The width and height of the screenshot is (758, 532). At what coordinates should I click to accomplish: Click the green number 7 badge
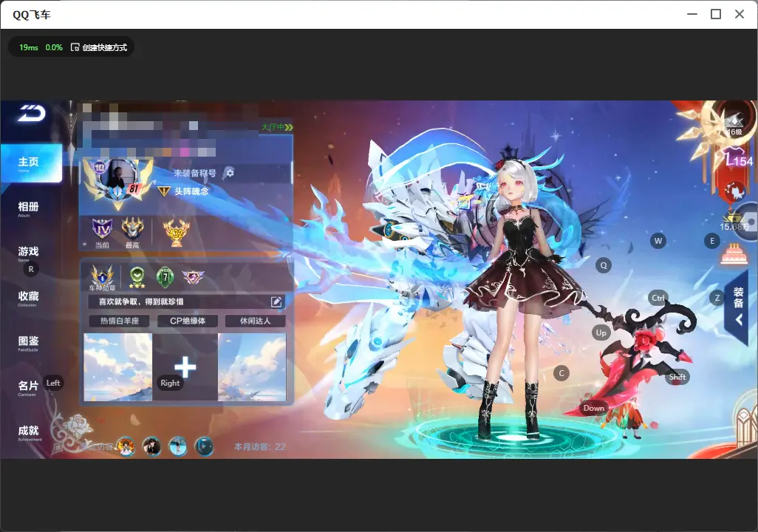tap(165, 277)
